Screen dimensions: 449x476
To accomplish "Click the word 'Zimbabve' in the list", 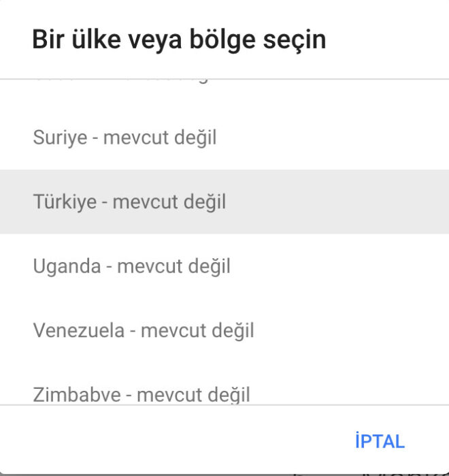I will click(76, 394).
